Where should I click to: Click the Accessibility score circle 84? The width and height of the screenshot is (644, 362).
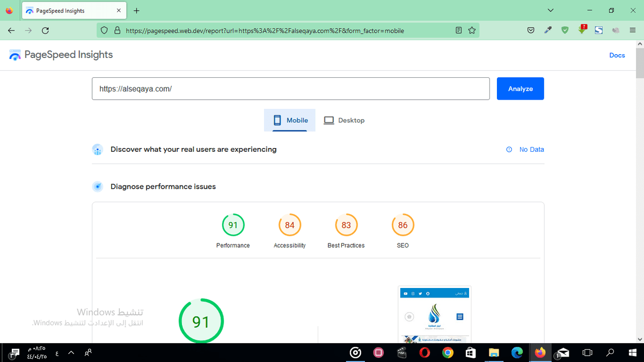pos(290,225)
